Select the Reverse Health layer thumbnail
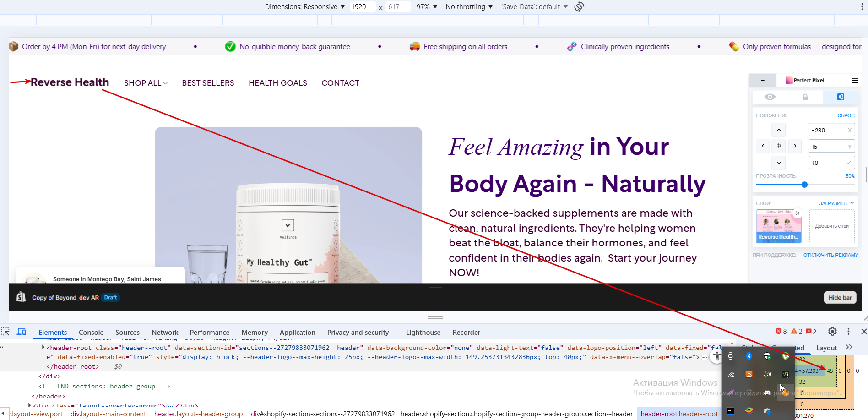This screenshot has width=868, height=420. pyautogui.click(x=778, y=226)
